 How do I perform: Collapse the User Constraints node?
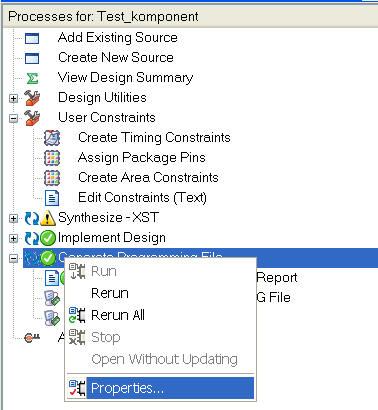point(13,118)
